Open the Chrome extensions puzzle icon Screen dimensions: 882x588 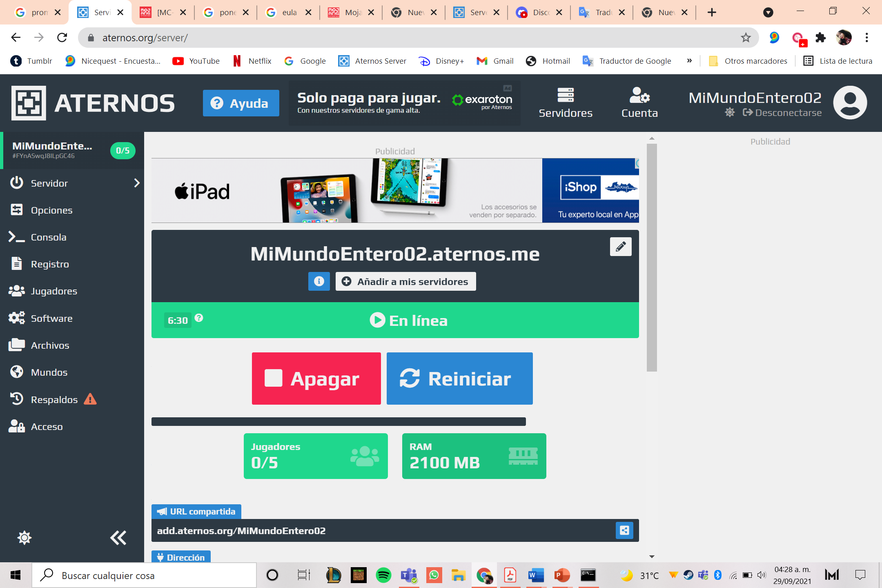(x=820, y=38)
